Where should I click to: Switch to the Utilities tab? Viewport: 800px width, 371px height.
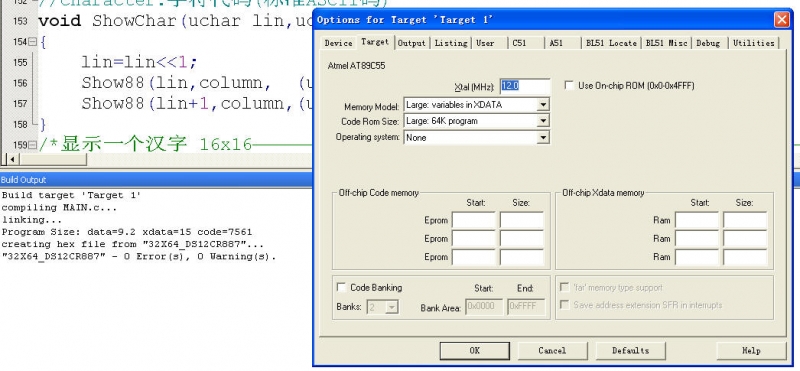tap(754, 43)
